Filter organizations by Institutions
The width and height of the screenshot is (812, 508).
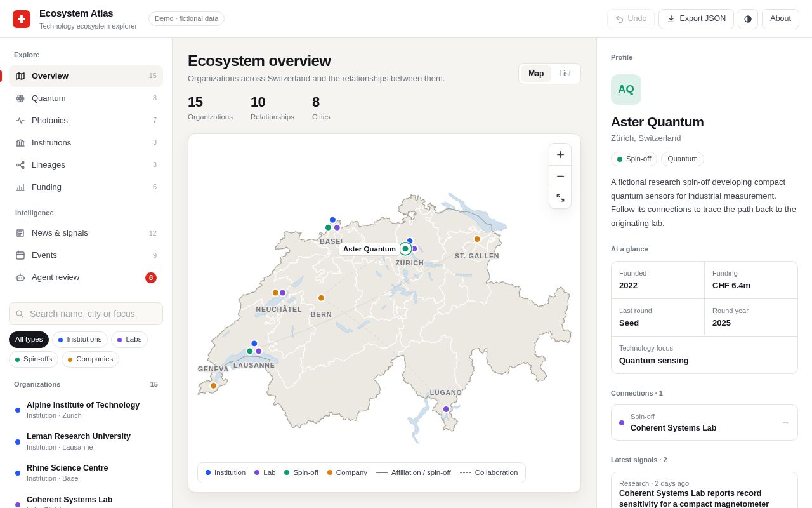coord(80,340)
